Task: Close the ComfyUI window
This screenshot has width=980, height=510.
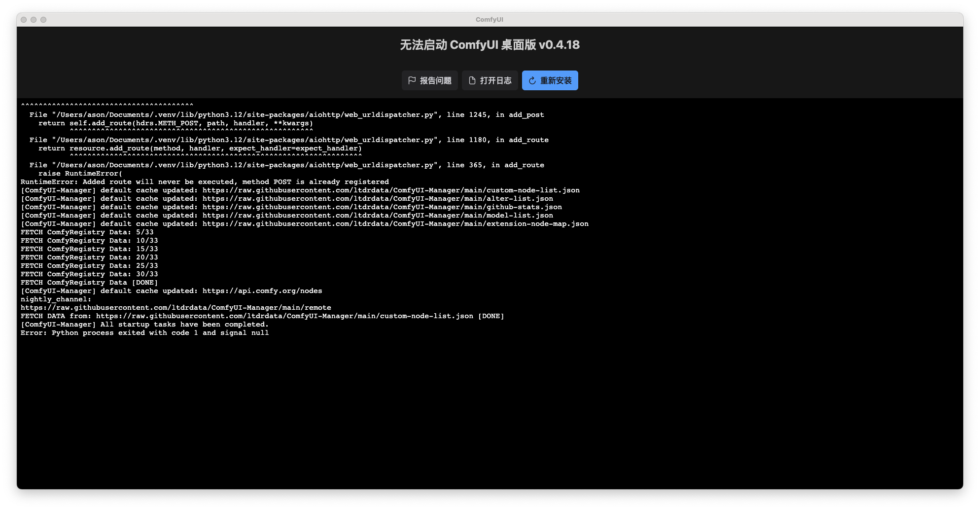Action: (24, 20)
